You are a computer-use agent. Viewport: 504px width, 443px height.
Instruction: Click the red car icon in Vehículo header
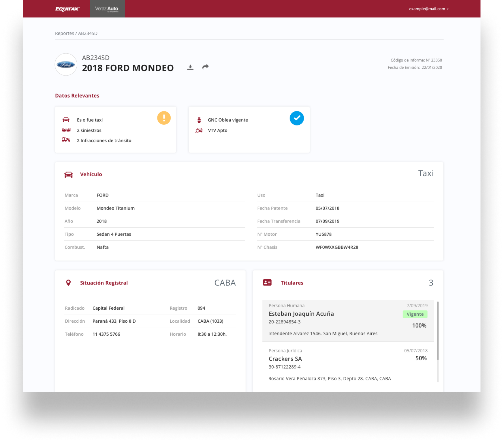[68, 174]
